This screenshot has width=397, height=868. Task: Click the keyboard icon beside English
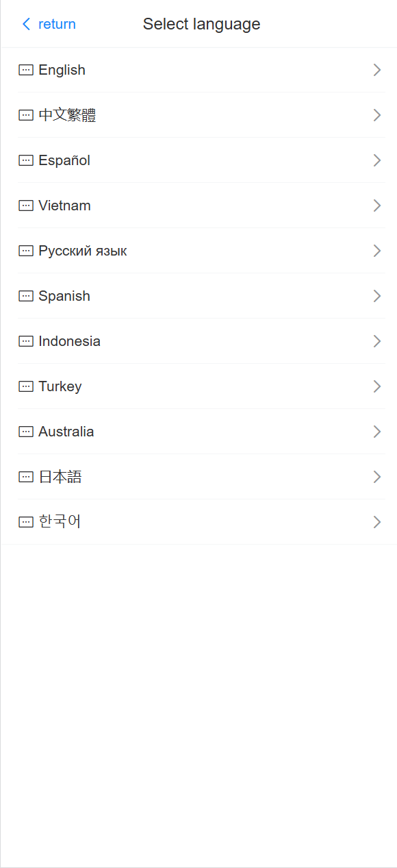coord(26,70)
